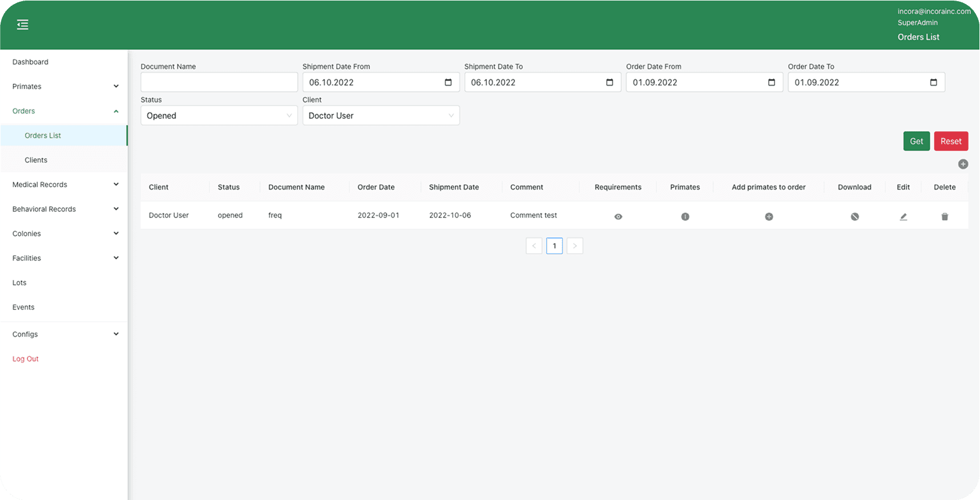Click the Document Name column header

tap(296, 187)
